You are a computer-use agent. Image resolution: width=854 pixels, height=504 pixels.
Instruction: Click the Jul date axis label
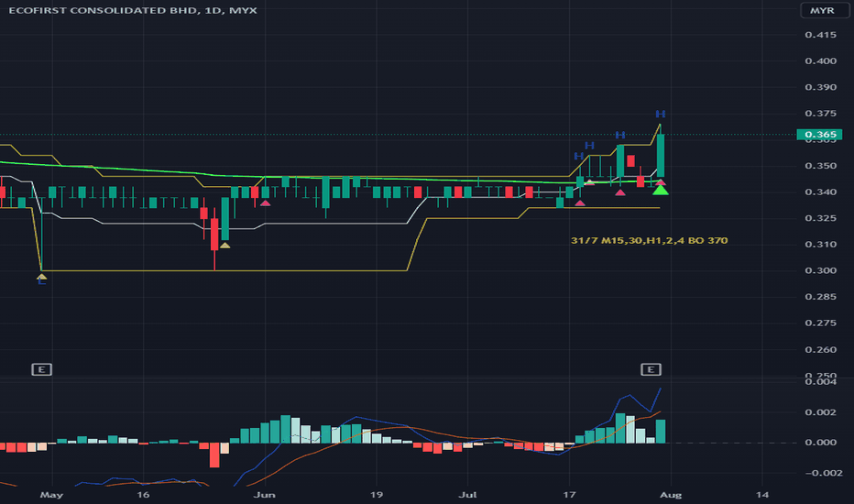pyautogui.click(x=467, y=495)
